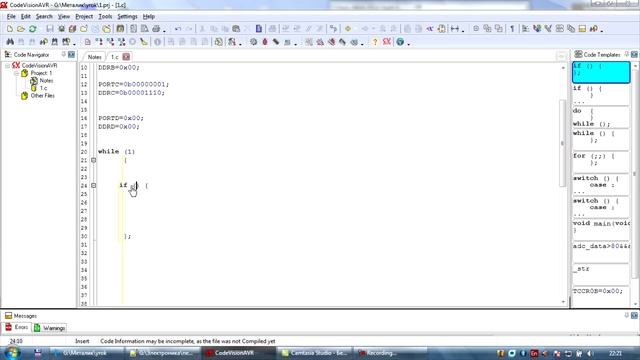
Task: Switch to the Notes editor tab
Action: pos(94,57)
